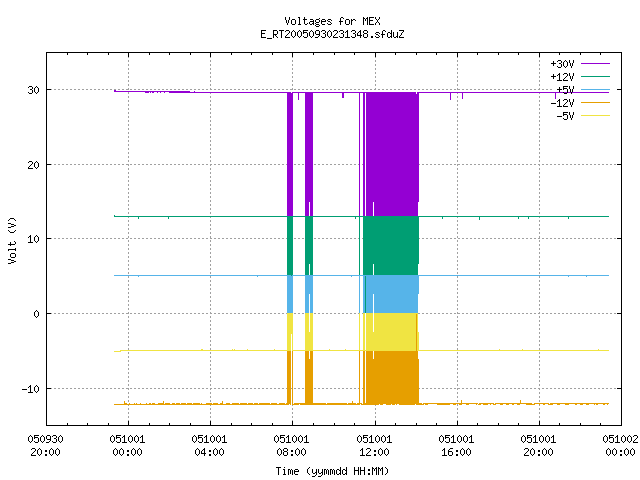Screen dimensions: 640x480
Task: Click the Y-axis tick value 30
Action: pos(33,90)
